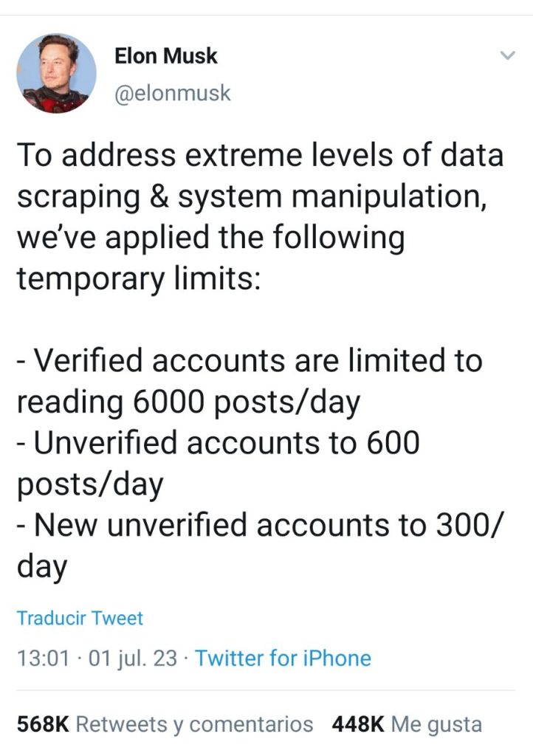Click the 448K likes count

click(358, 724)
